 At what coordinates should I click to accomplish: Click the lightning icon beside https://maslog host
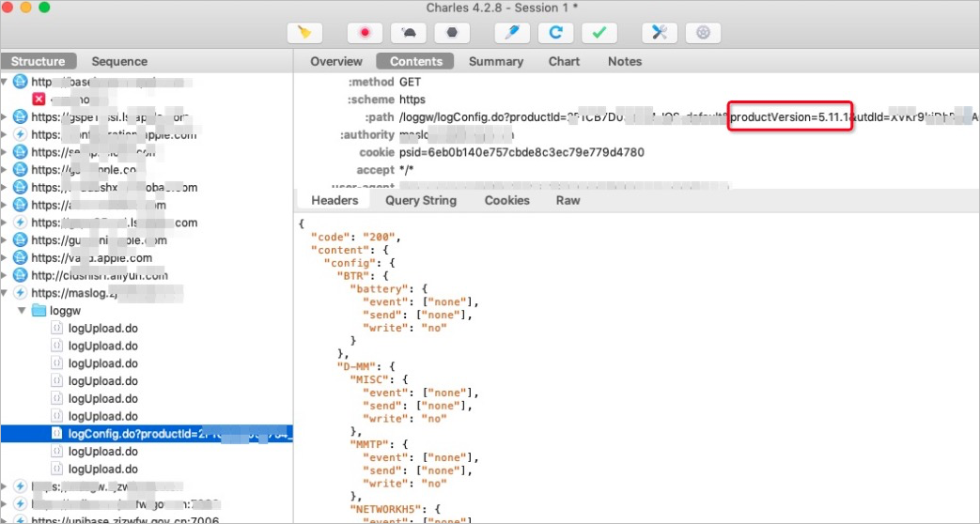point(21,293)
